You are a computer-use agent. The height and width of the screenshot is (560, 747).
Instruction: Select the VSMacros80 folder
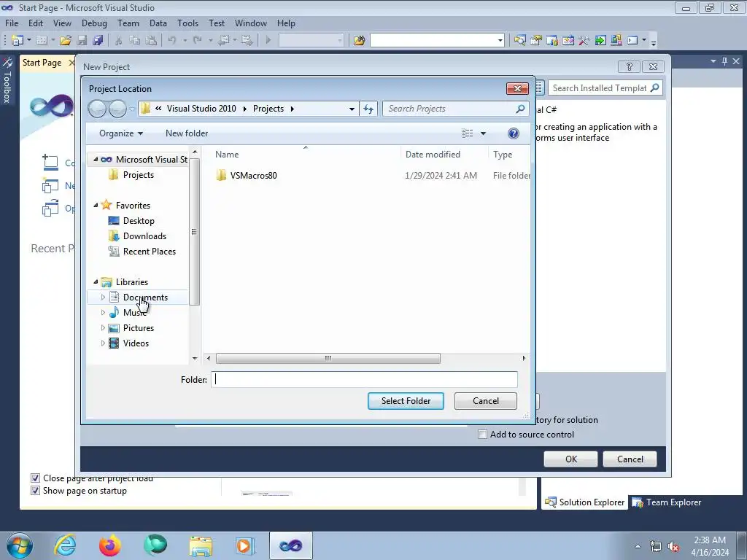[253, 175]
